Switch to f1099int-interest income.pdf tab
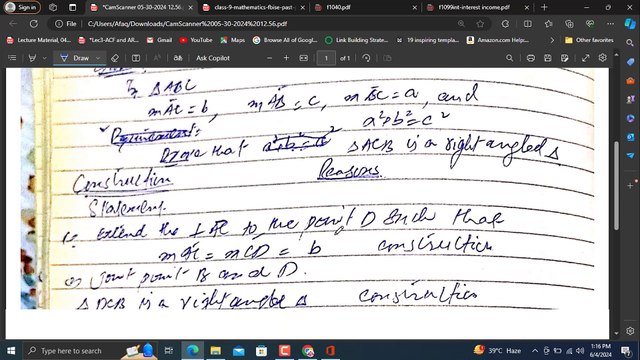The image size is (640, 360). (x=478, y=7)
